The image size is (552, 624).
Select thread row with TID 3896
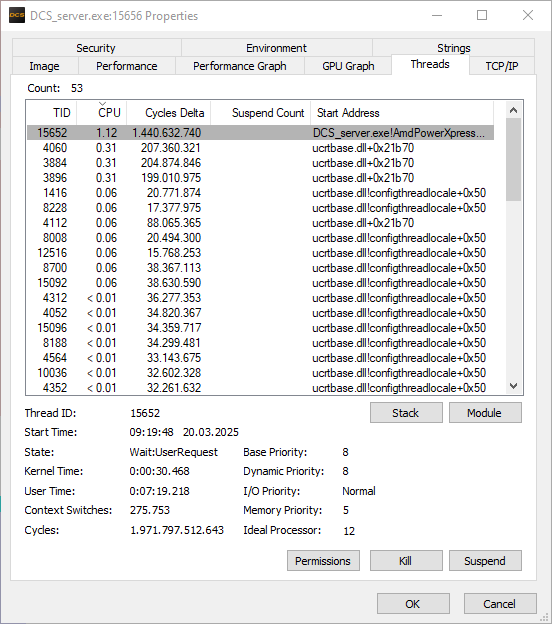click(260, 178)
